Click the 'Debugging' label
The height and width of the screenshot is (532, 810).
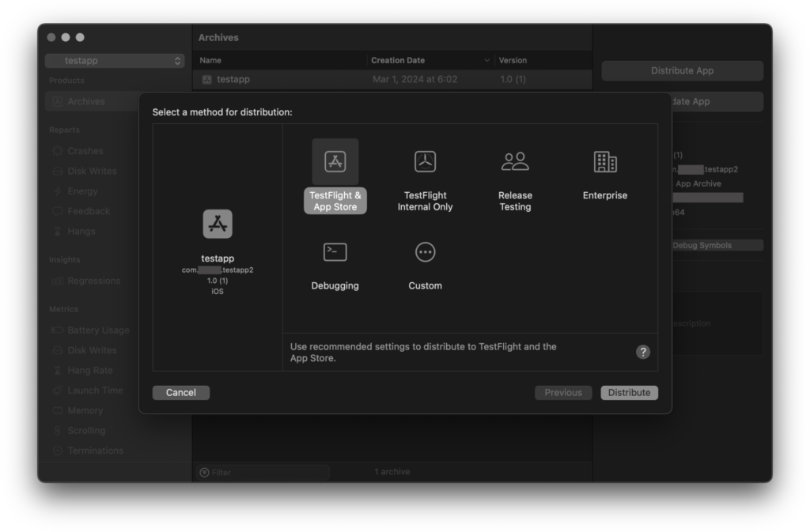(x=335, y=286)
